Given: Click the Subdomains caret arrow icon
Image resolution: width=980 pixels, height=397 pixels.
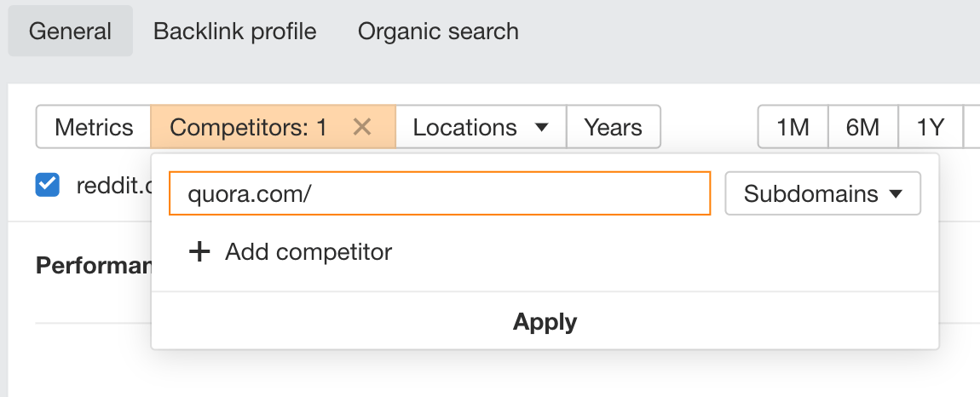Looking at the screenshot, I should click(896, 194).
